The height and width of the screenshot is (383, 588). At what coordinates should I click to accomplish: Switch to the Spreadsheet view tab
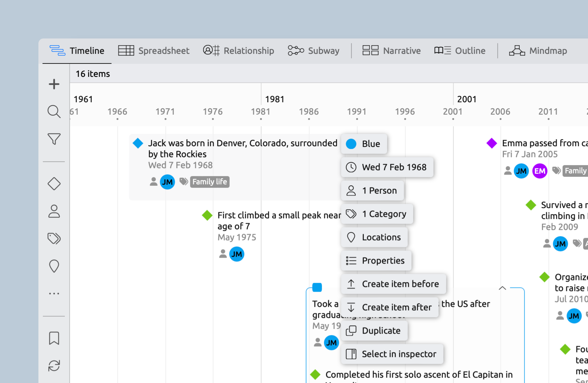(154, 51)
